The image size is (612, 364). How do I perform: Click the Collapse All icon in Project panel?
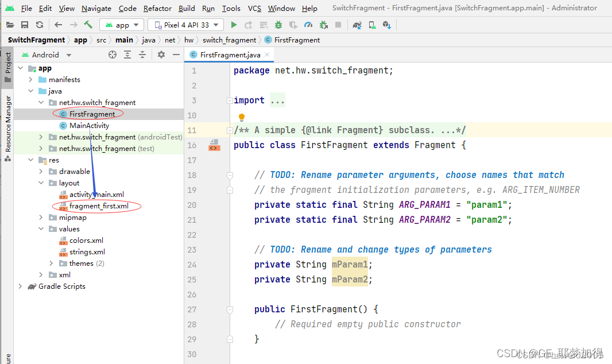click(142, 55)
